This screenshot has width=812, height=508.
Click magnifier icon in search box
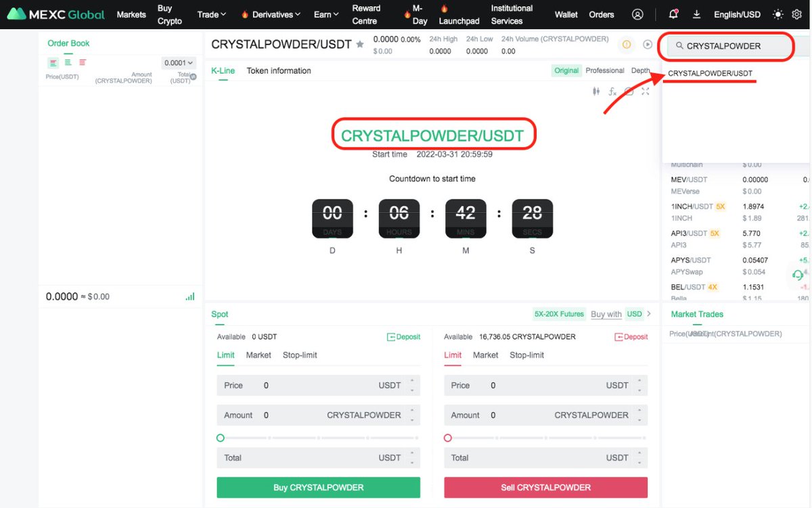pos(679,46)
